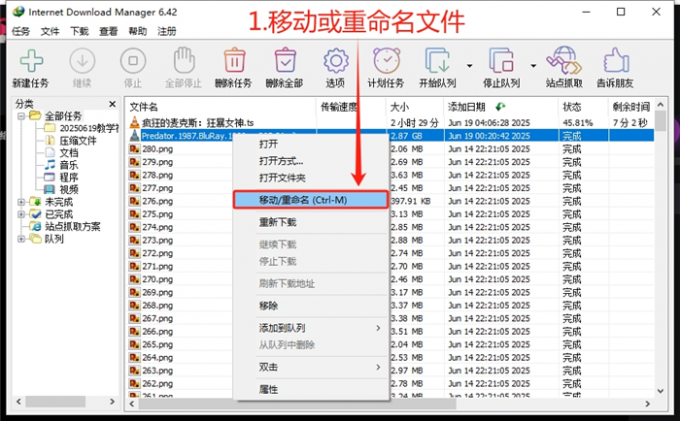Click the 45.81% status cell
This screenshot has height=421, width=680.
point(578,123)
